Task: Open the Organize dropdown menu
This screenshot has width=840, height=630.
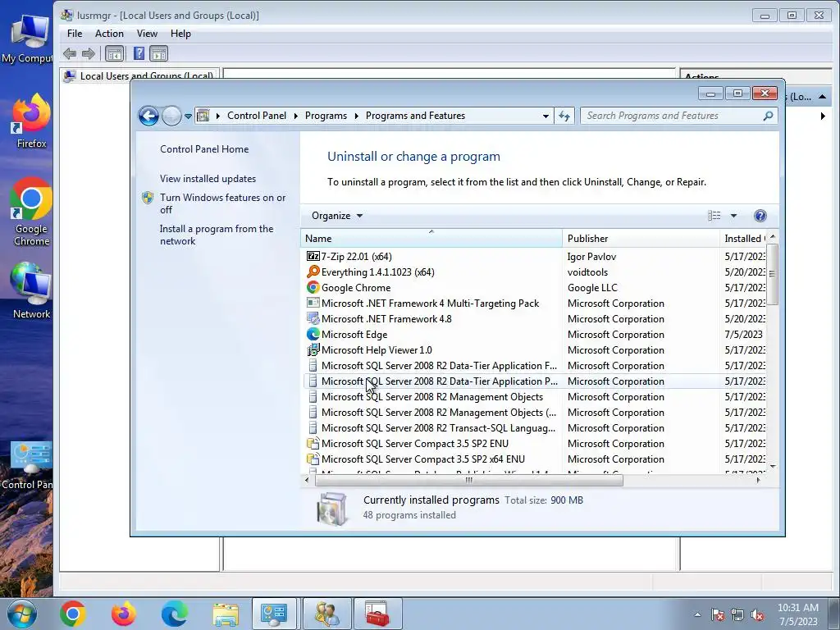Action: pyautogui.click(x=337, y=216)
